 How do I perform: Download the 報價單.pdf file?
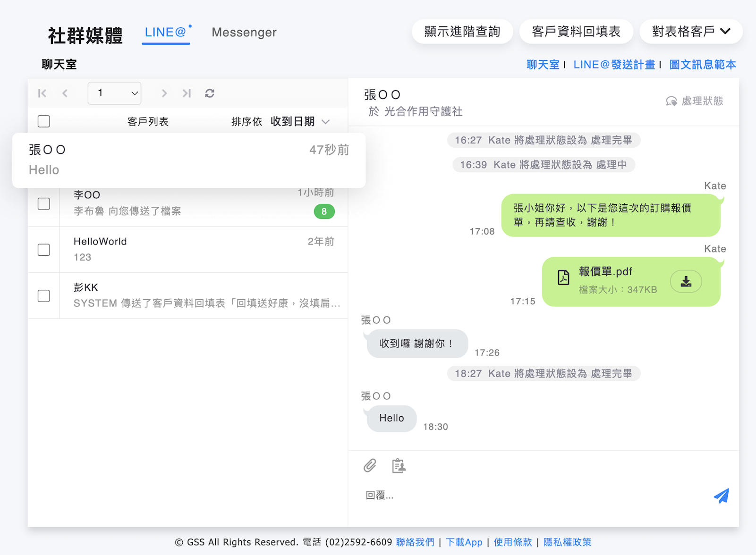point(686,281)
